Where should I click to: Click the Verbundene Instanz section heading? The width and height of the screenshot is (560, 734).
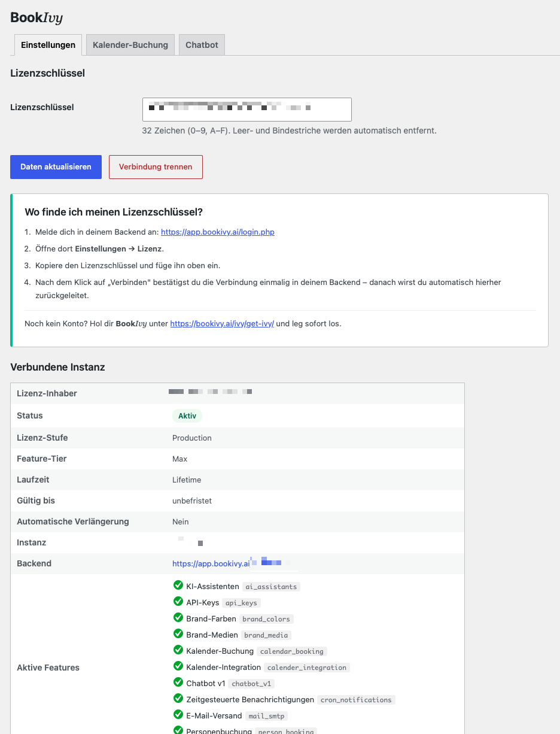[57, 367]
